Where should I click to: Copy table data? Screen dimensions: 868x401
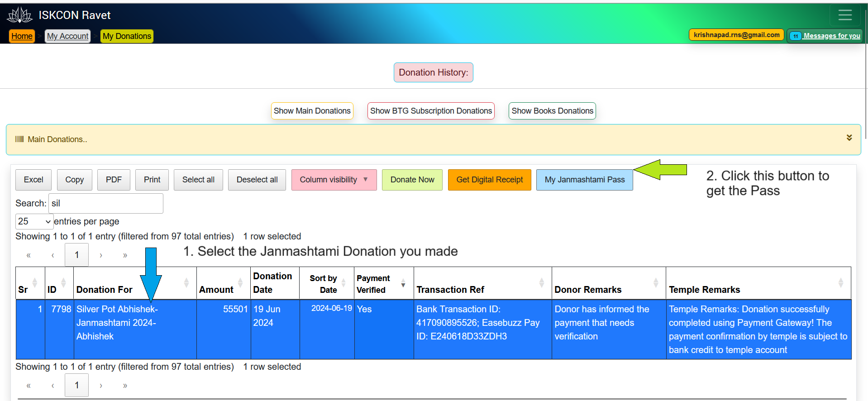coord(75,180)
